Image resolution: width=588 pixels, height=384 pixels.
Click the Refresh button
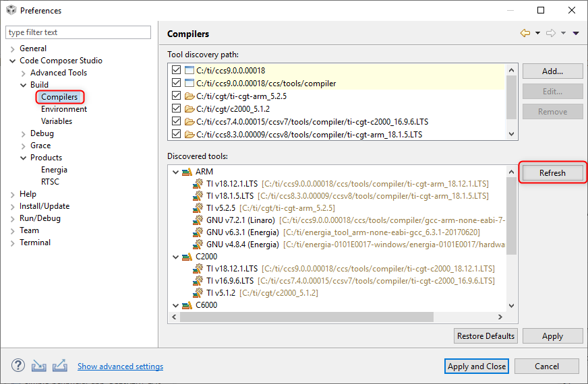click(x=552, y=172)
